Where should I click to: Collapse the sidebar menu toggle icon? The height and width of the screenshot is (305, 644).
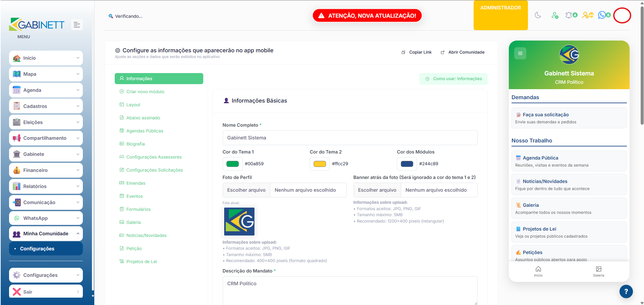[x=77, y=25]
